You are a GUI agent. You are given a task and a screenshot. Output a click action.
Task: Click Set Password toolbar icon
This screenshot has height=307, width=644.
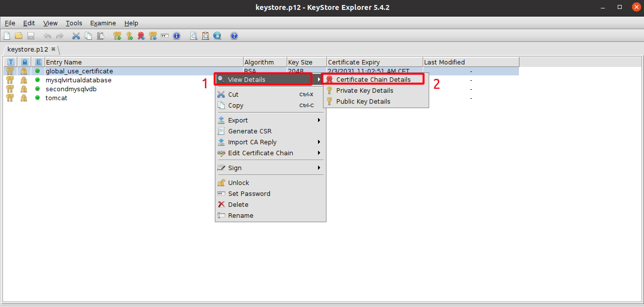coord(165,36)
